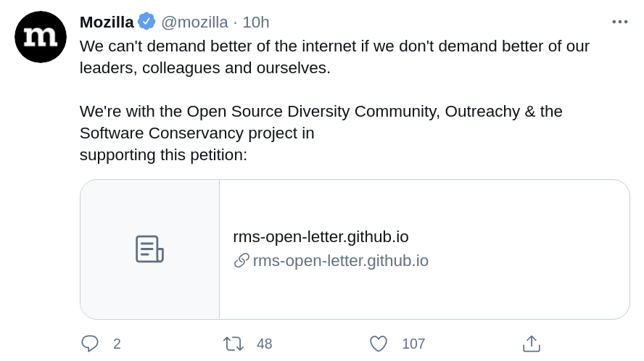The height and width of the screenshot is (361, 644).
Task: View the 107 likes count
Action: (x=413, y=344)
